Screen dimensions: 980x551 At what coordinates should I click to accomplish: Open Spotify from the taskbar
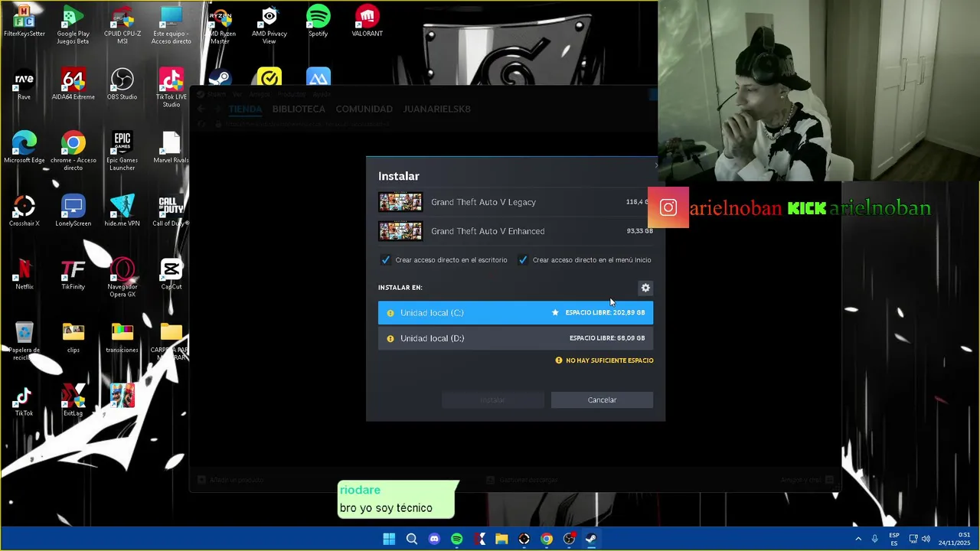pyautogui.click(x=457, y=539)
